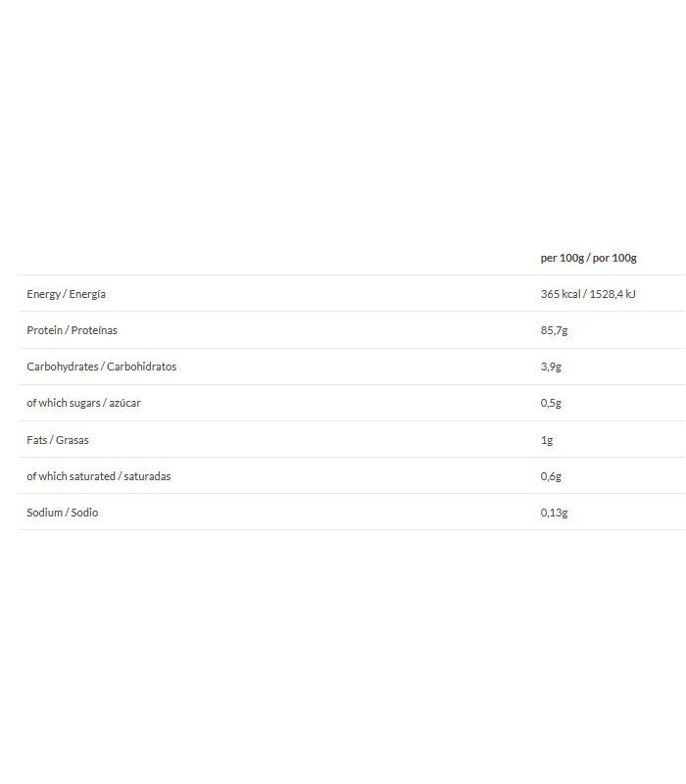The height and width of the screenshot is (784, 686).
Task: Click the 1g fats value
Action: 547,440
